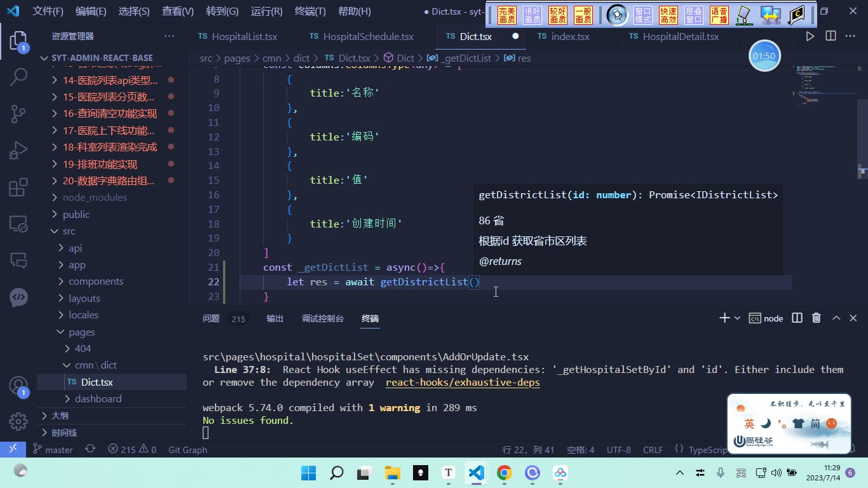Open Source Control view in activity bar
This screenshot has width=868, height=488.
(x=18, y=114)
